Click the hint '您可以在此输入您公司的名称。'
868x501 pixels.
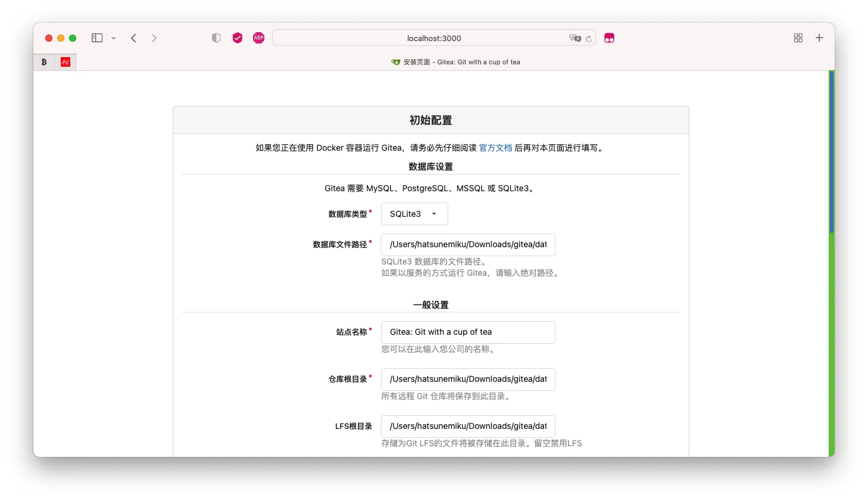[439, 349]
